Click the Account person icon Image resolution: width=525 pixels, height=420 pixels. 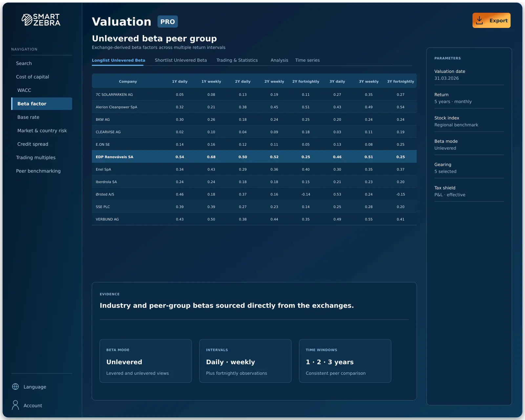15,405
